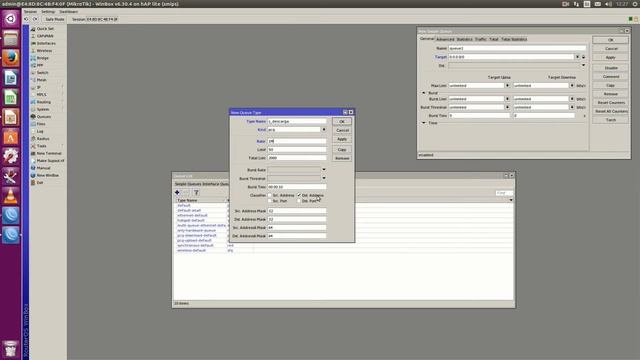Viewport: 640px width, 360px height.
Task: Launch Firefox from the Ubuntu dock
Action: pos(11,58)
